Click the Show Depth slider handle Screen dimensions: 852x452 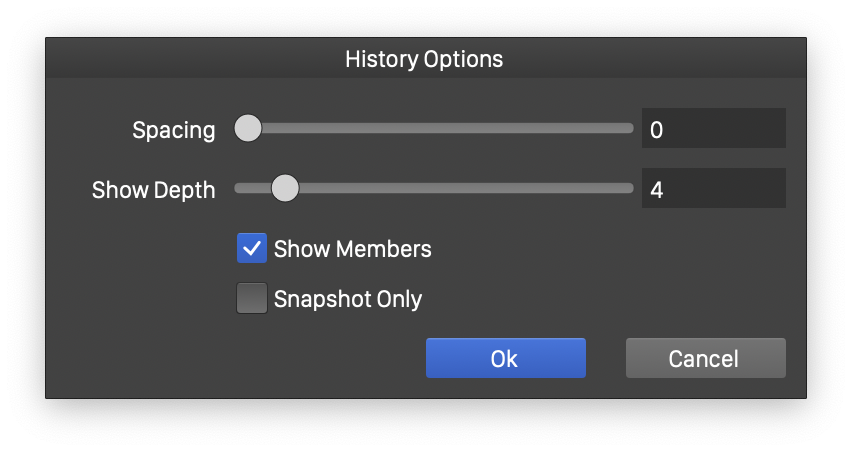point(285,188)
